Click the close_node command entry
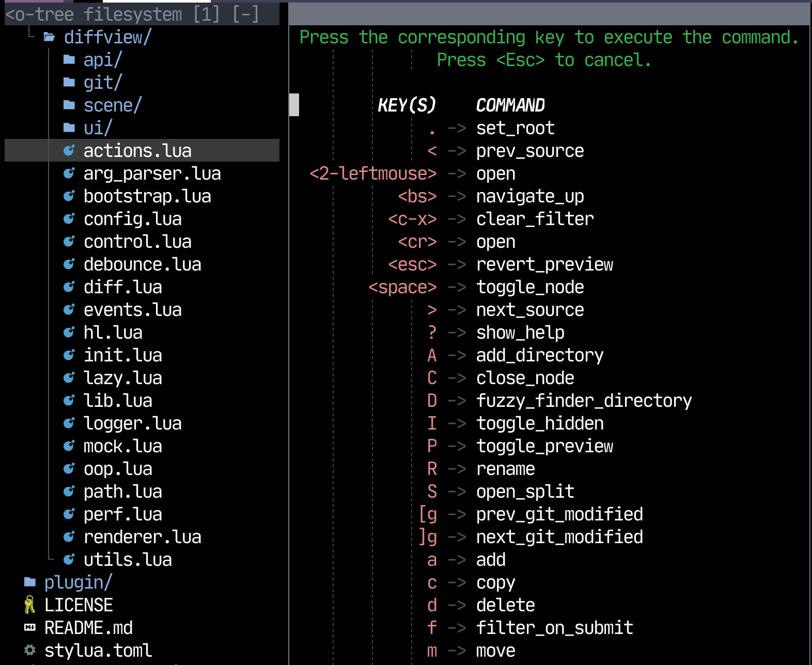This screenshot has width=812, height=665. pos(525,378)
